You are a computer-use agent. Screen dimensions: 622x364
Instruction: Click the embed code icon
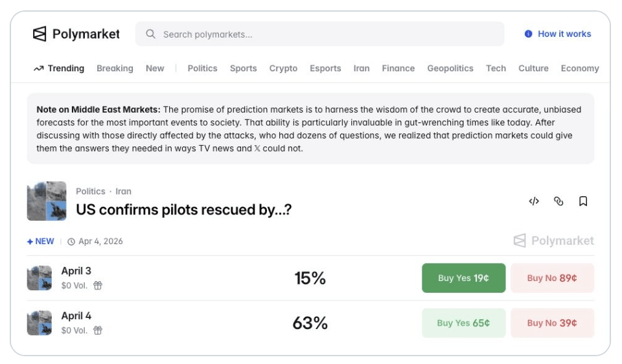pyautogui.click(x=534, y=201)
